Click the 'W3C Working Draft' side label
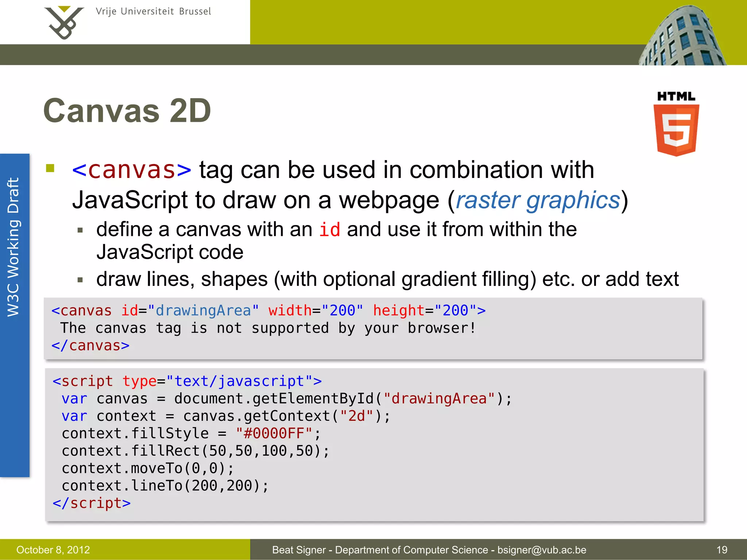 (x=13, y=247)
